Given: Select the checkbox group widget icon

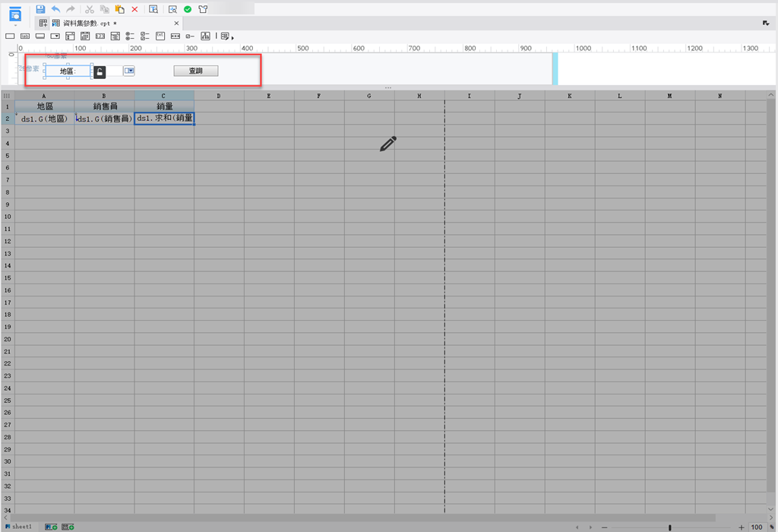Looking at the screenshot, I should pos(145,36).
